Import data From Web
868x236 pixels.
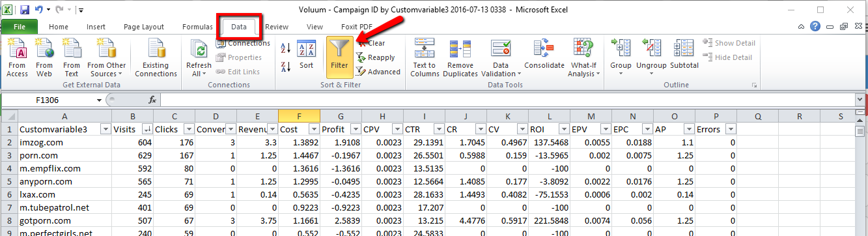coord(44,58)
